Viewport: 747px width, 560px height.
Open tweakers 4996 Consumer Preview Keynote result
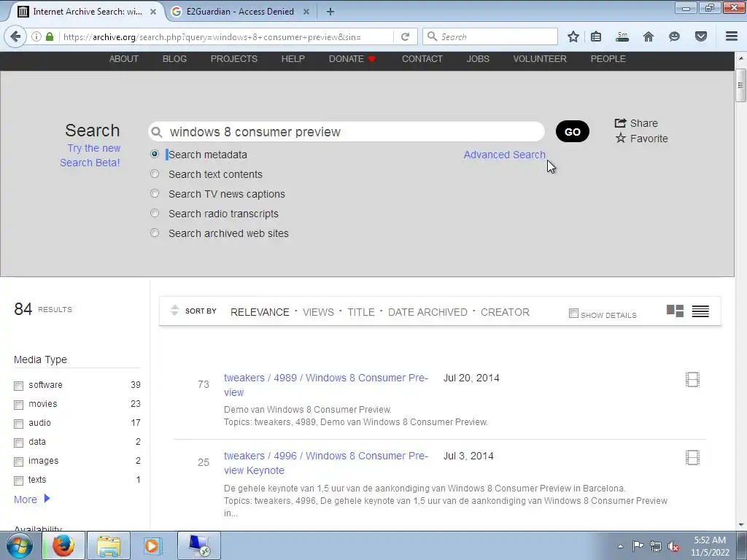pyautogui.click(x=326, y=463)
